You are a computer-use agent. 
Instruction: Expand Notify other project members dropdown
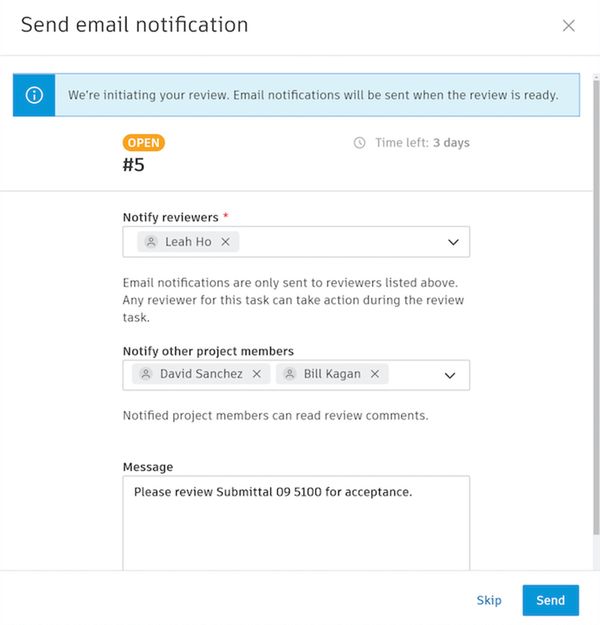(x=450, y=375)
